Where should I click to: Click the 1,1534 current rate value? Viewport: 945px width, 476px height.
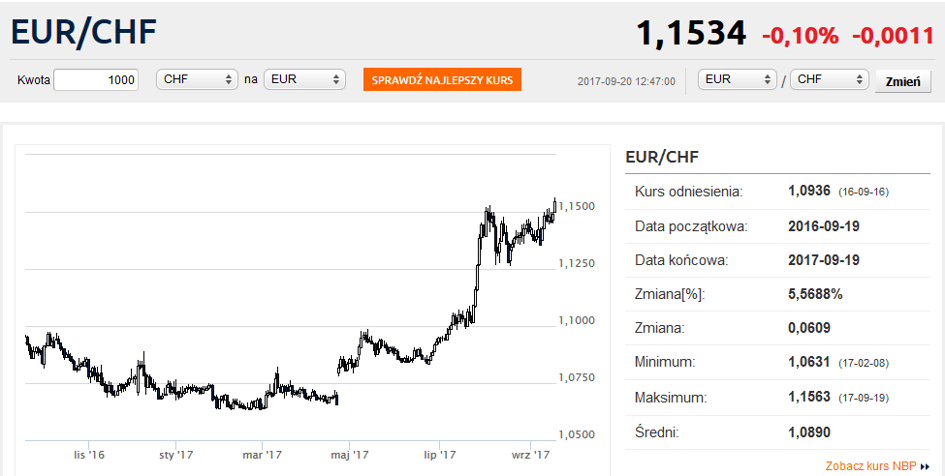tap(691, 34)
